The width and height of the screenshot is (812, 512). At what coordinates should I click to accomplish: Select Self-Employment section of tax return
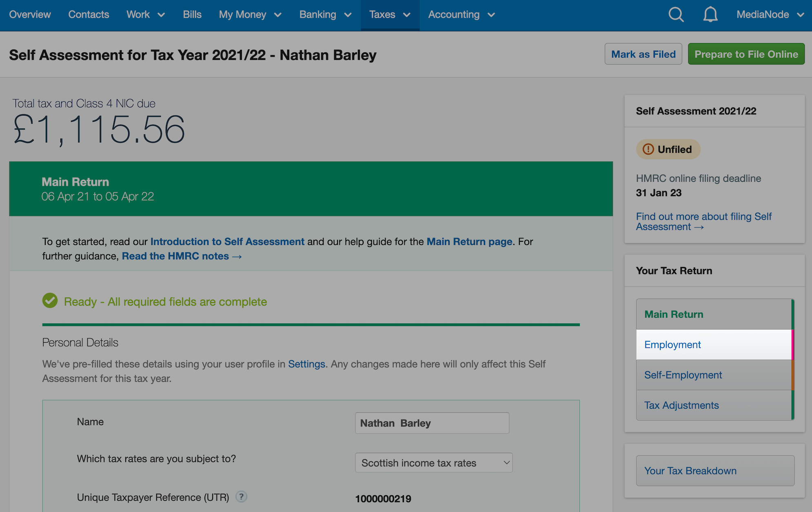pyautogui.click(x=714, y=375)
